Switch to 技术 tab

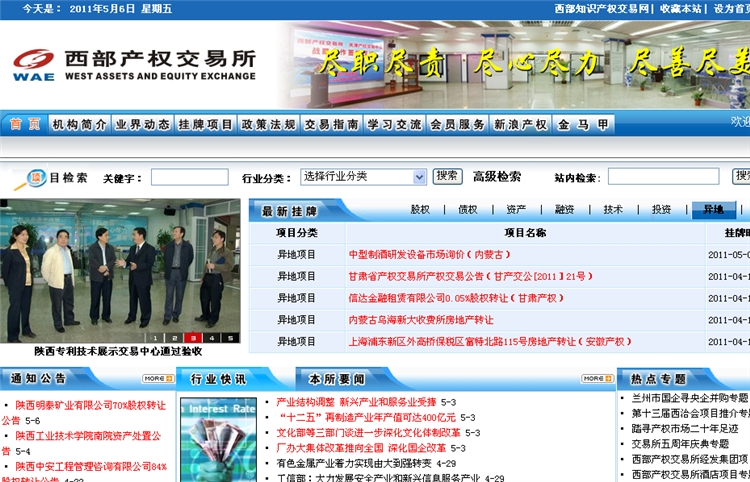click(x=613, y=209)
